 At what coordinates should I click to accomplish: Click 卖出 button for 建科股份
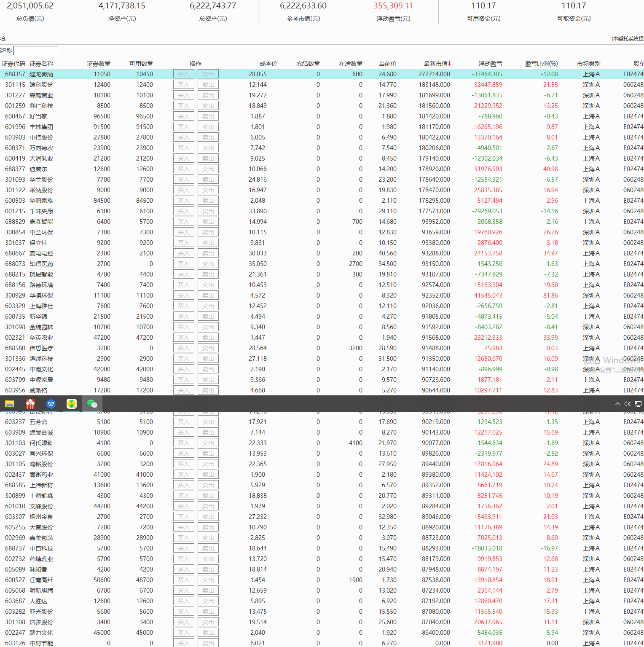[208, 85]
